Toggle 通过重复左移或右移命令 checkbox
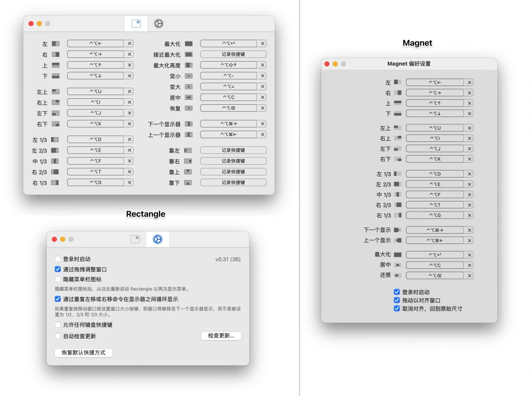The image size is (532, 396). pyautogui.click(x=57, y=299)
